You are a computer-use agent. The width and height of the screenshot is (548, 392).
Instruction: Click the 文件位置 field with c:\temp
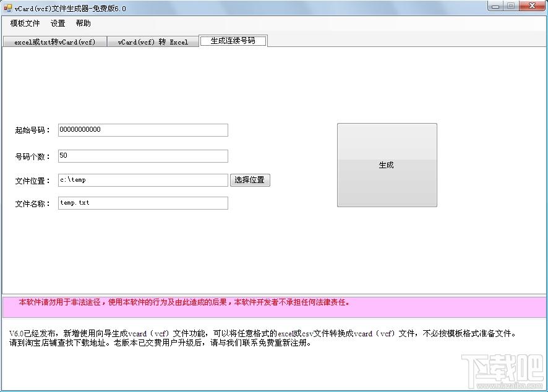click(x=143, y=181)
